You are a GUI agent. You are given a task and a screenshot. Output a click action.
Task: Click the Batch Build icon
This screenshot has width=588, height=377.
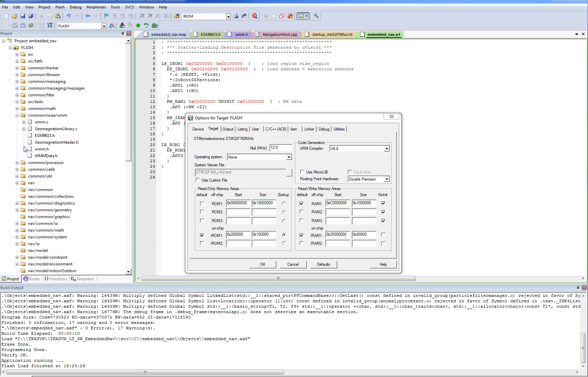31,25
